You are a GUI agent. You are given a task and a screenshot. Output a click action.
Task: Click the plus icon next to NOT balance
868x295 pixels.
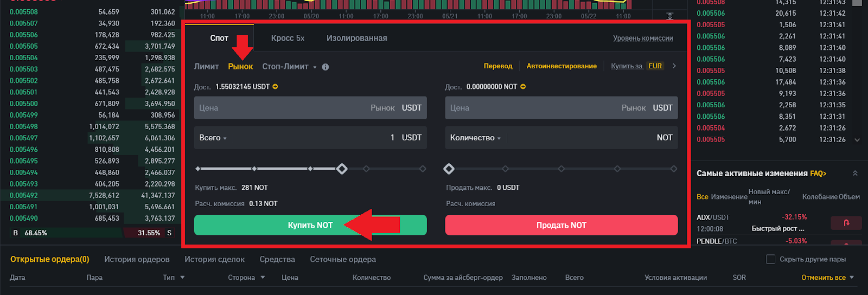[523, 87]
